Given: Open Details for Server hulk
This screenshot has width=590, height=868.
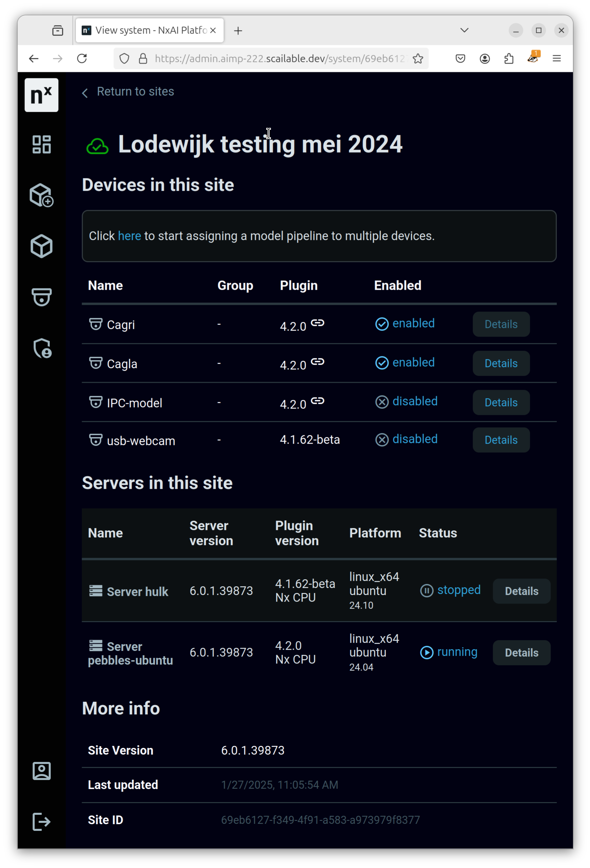Looking at the screenshot, I should click(x=521, y=591).
